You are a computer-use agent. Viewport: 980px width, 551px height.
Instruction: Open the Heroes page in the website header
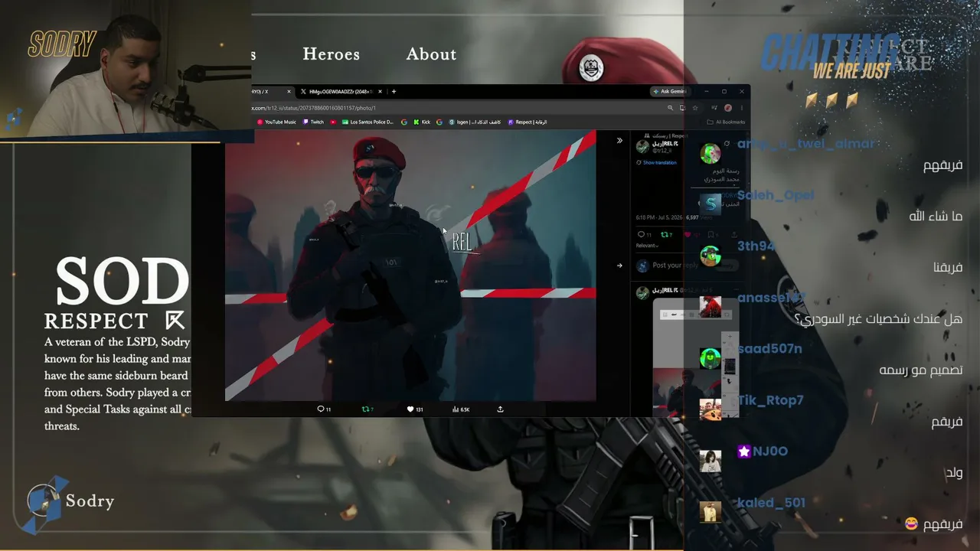(331, 54)
